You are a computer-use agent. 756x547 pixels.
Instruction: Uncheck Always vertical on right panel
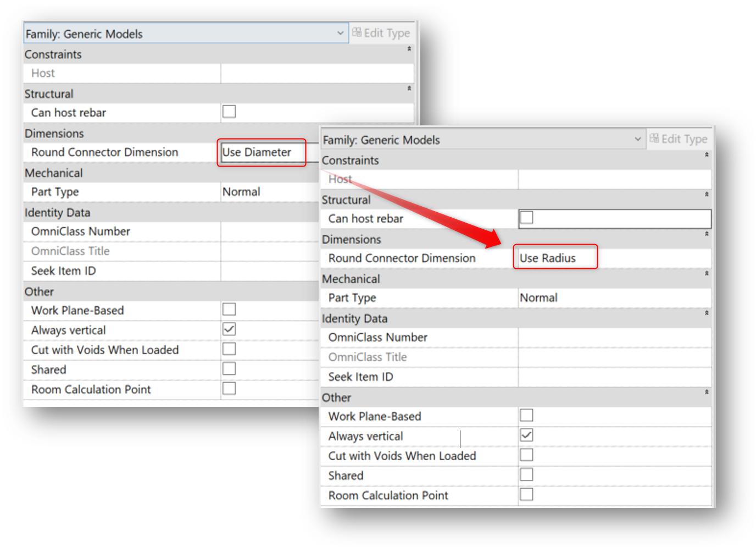(526, 434)
